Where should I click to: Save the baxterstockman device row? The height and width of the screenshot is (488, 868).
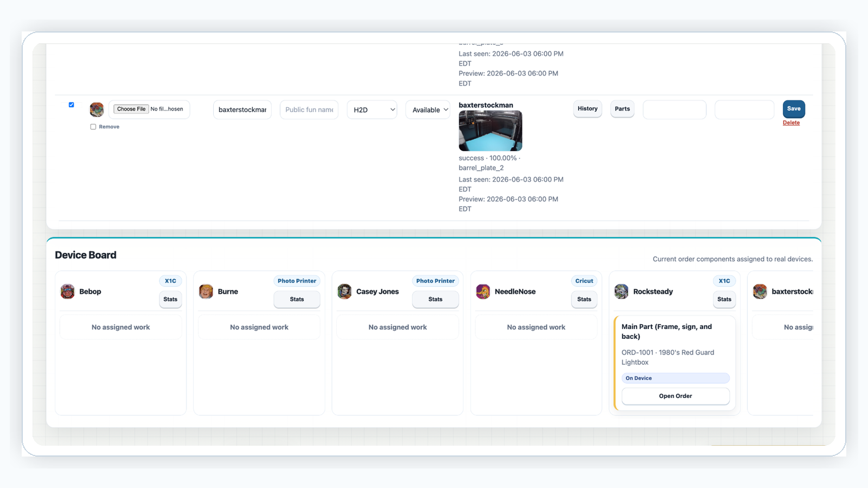pyautogui.click(x=794, y=108)
